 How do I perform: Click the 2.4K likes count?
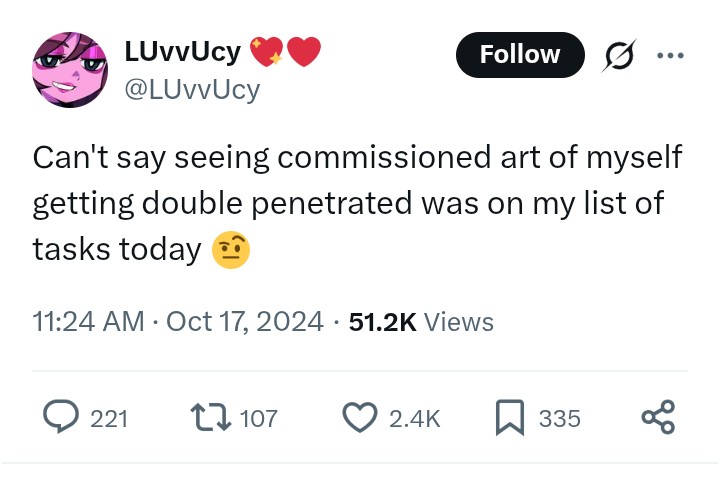(415, 419)
